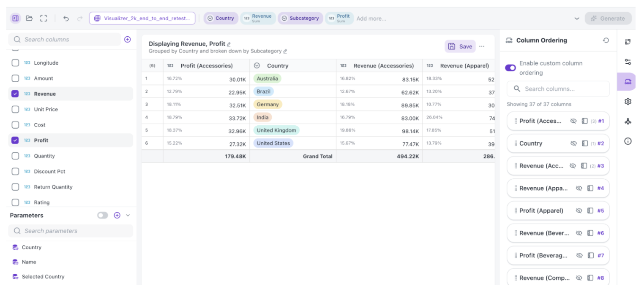Pin the Country column in ordering list
644x297 pixels.
pyautogui.click(x=585, y=143)
